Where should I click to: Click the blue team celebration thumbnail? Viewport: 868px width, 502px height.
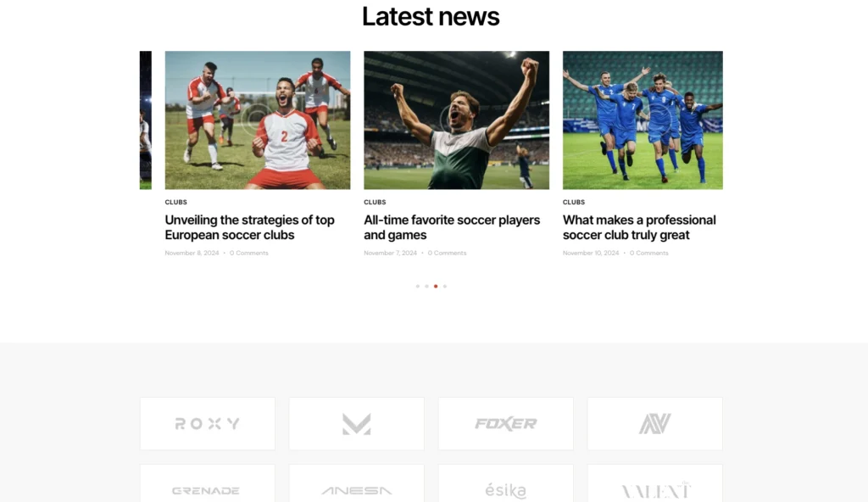pyautogui.click(x=643, y=120)
